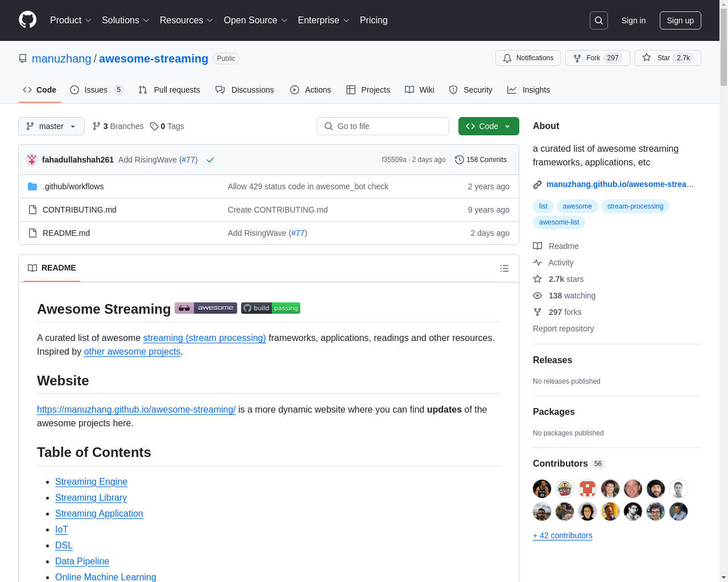Click fahadullahshah261's avatar image
This screenshot has height=582, width=728.
(32, 160)
